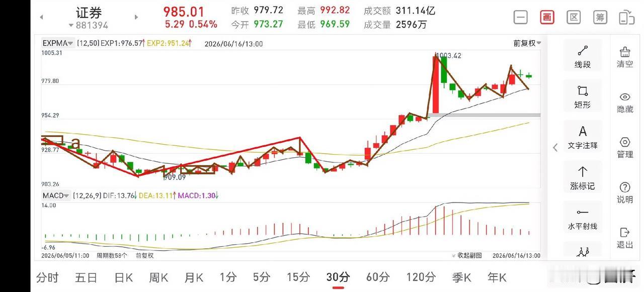Open the 说明 help icon
Screen dimensions: 644x292
click(x=625, y=193)
